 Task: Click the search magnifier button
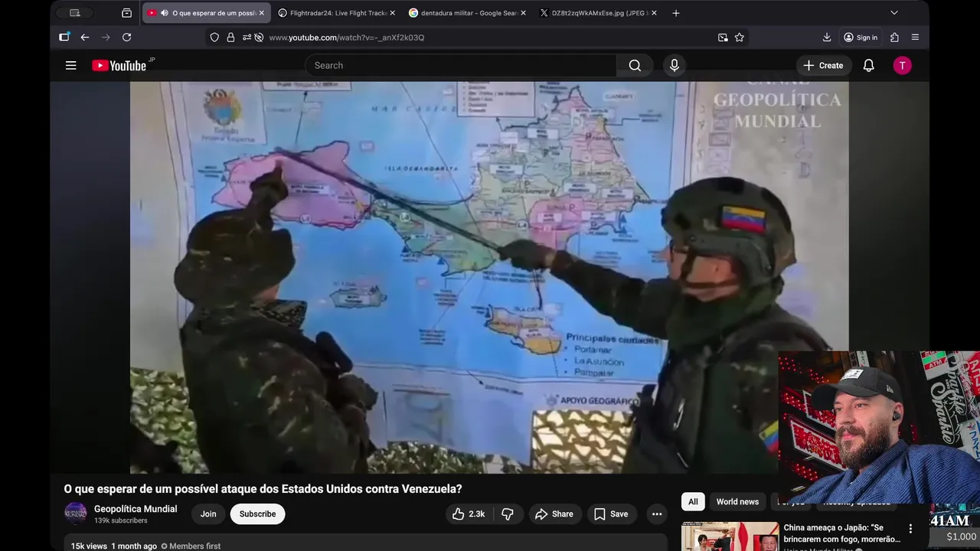point(635,66)
